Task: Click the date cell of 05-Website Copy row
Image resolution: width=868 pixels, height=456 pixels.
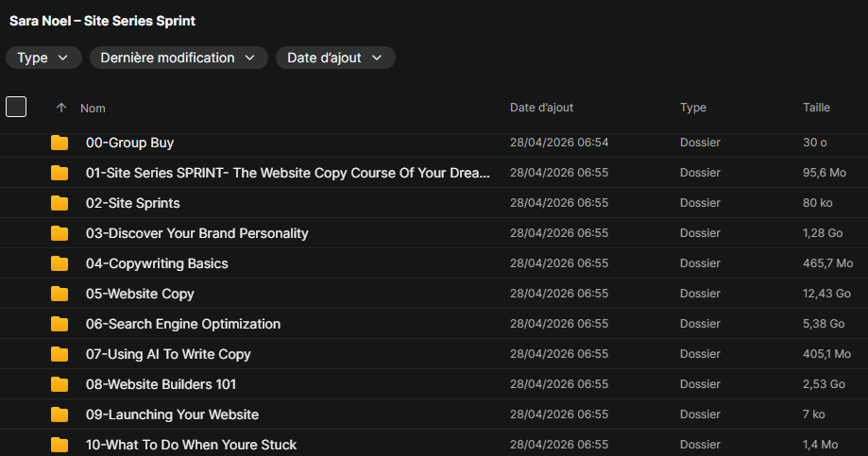Action: point(559,294)
